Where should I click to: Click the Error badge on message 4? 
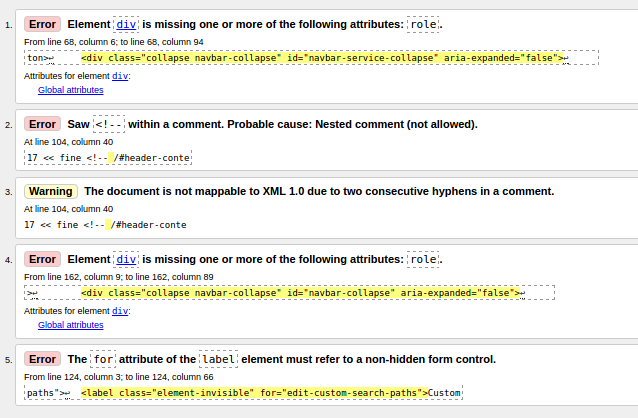[x=42, y=259]
